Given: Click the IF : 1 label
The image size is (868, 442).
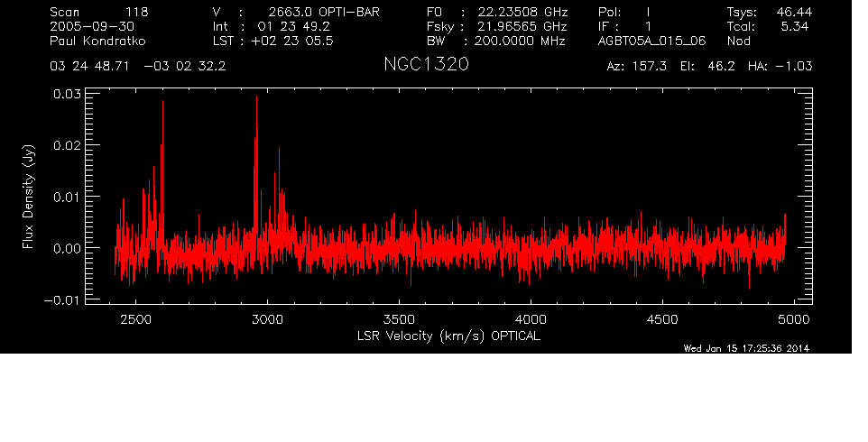Looking at the screenshot, I should coord(624,26).
